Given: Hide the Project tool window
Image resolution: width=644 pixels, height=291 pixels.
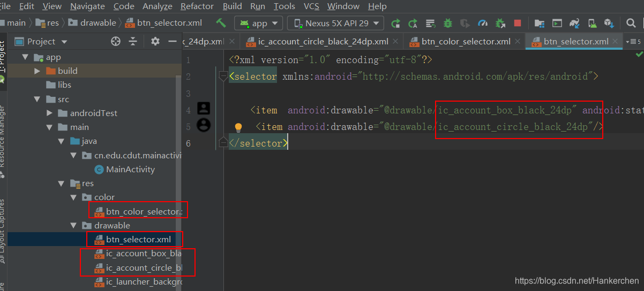Looking at the screenshot, I should pos(172,41).
